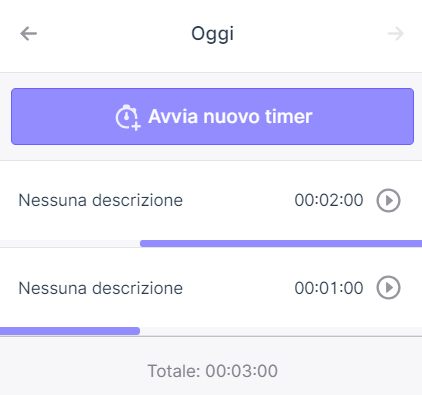The height and width of the screenshot is (395, 422).
Task: Edit the 00:01:00 duration value
Action: pyautogui.click(x=329, y=288)
